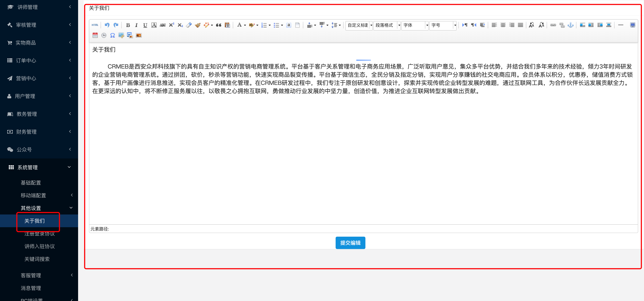
Task: Toggle blockquote formatting
Action: click(x=219, y=25)
